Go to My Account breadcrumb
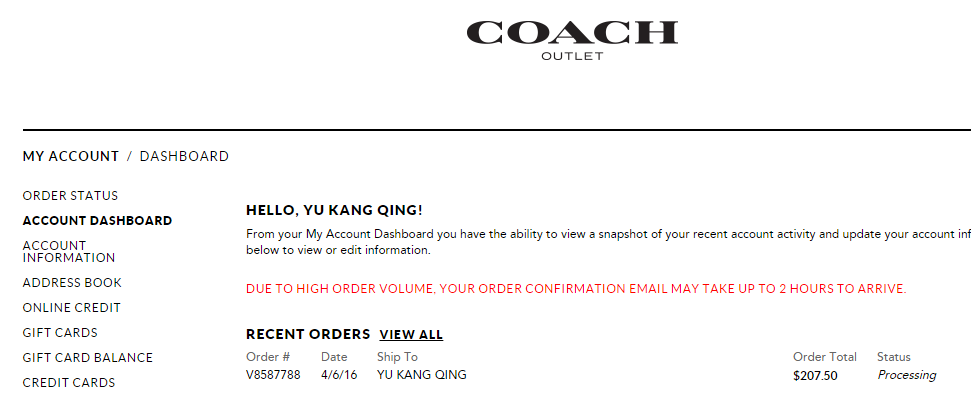Screen dimensions: 971x403 coord(71,156)
